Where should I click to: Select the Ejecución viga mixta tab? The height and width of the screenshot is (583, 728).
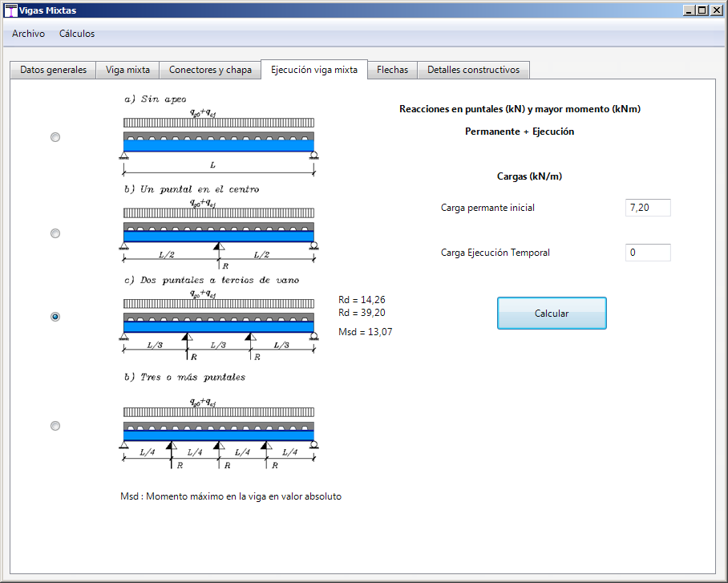[314, 70]
